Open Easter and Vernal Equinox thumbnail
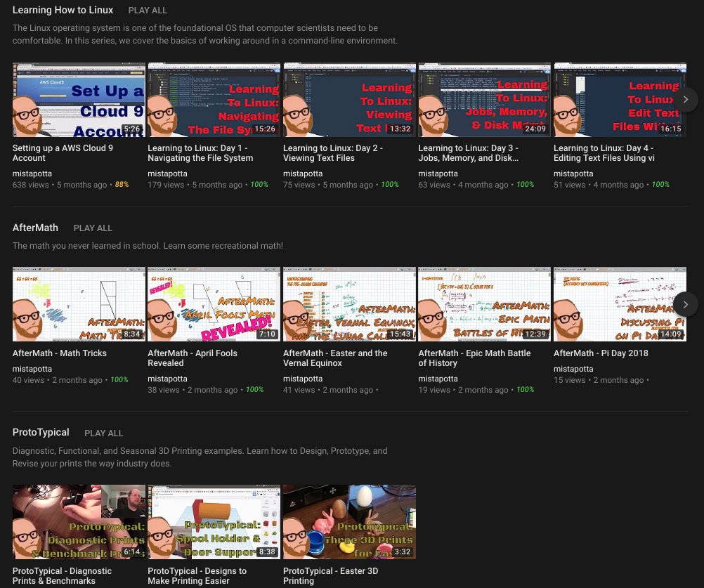Viewport: 704px width, 588px height. click(x=349, y=304)
